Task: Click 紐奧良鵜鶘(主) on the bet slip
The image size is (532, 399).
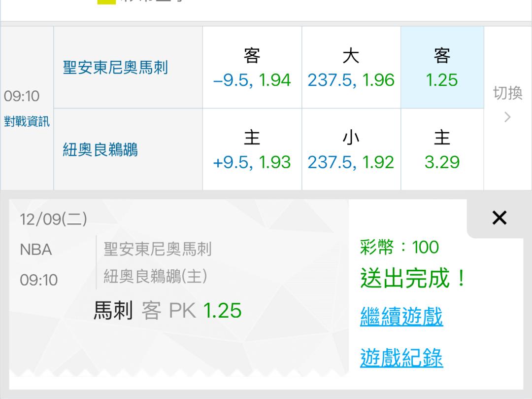Action: coord(155,276)
